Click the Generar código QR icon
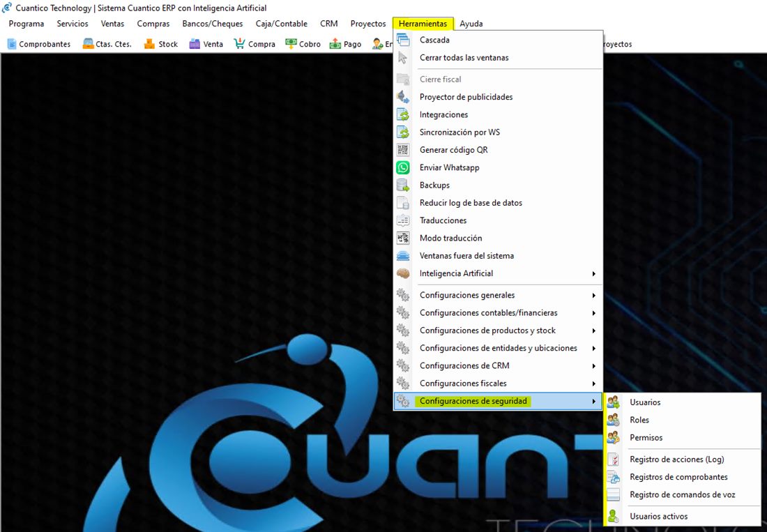This screenshot has width=767, height=532. pyautogui.click(x=403, y=150)
